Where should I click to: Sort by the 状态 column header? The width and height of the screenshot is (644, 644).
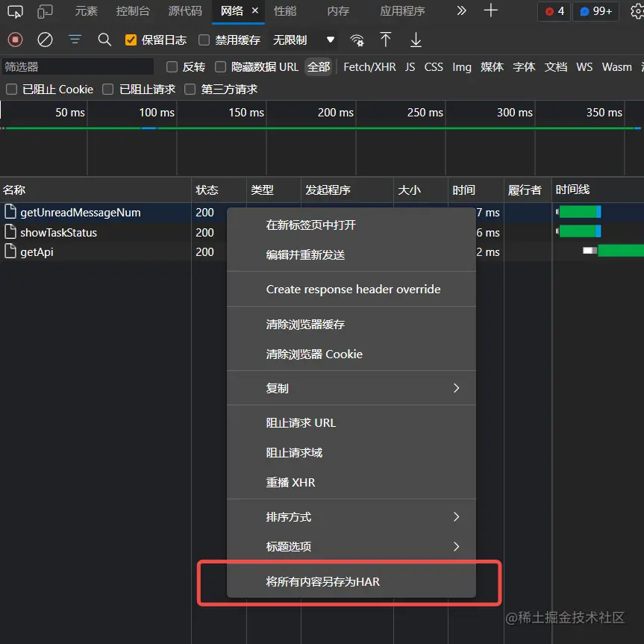pos(219,190)
